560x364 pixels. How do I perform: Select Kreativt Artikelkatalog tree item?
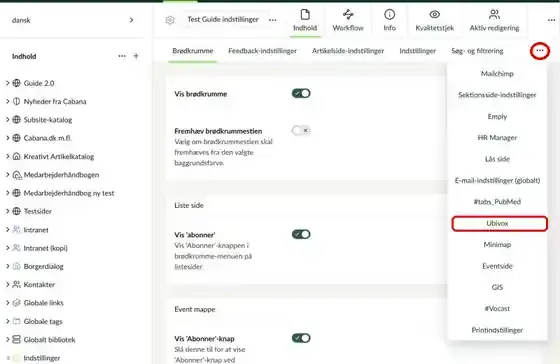click(59, 156)
